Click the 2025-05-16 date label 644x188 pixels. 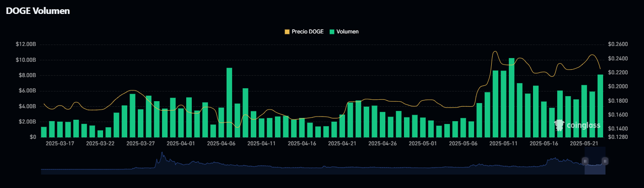(x=544, y=143)
